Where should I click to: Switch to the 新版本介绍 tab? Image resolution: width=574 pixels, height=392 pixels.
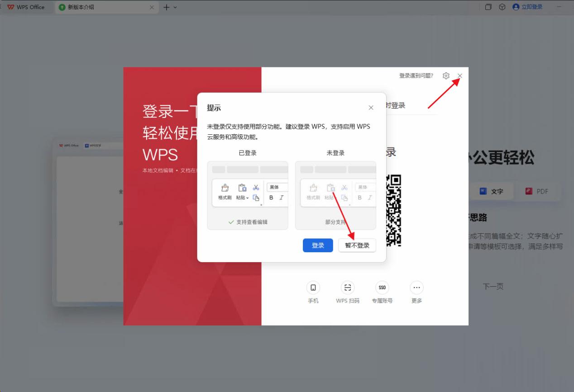click(100, 7)
